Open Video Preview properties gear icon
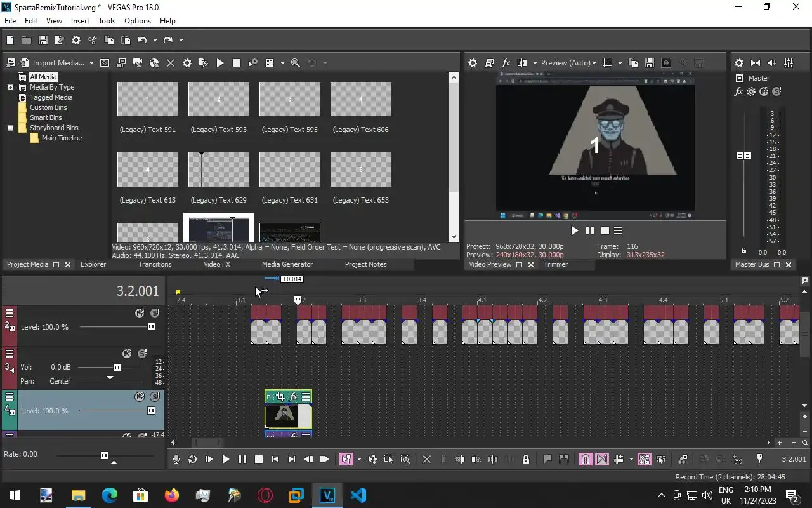The height and width of the screenshot is (508, 812). 473,63
